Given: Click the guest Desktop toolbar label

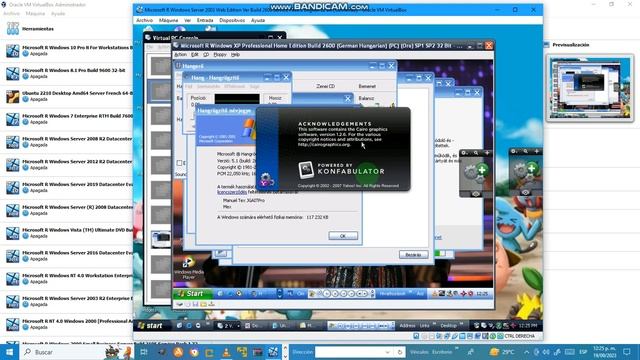Looking at the screenshot, I should point(449,325).
